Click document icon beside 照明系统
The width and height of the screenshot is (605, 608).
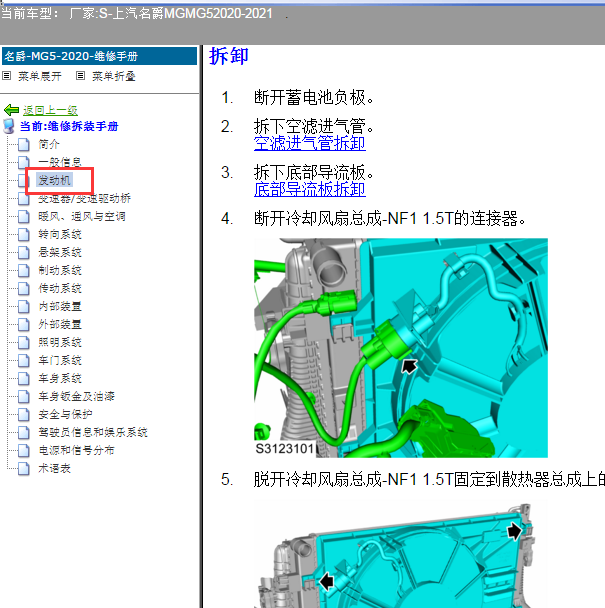24,342
